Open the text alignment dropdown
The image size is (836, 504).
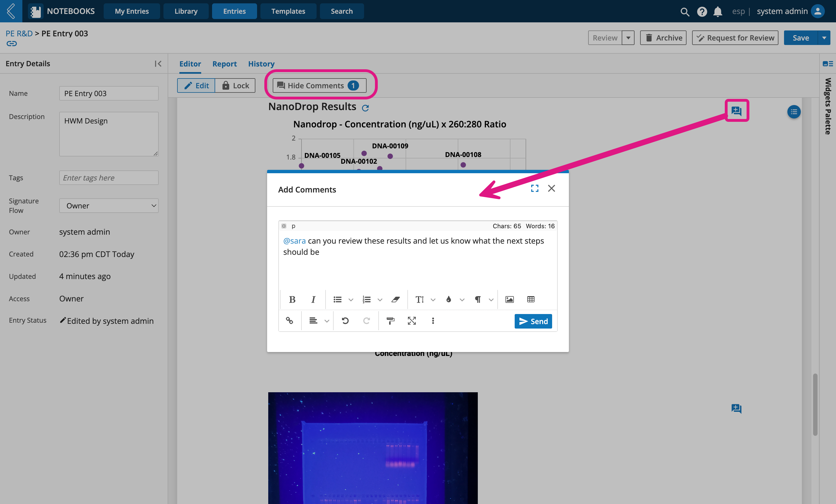(x=327, y=321)
